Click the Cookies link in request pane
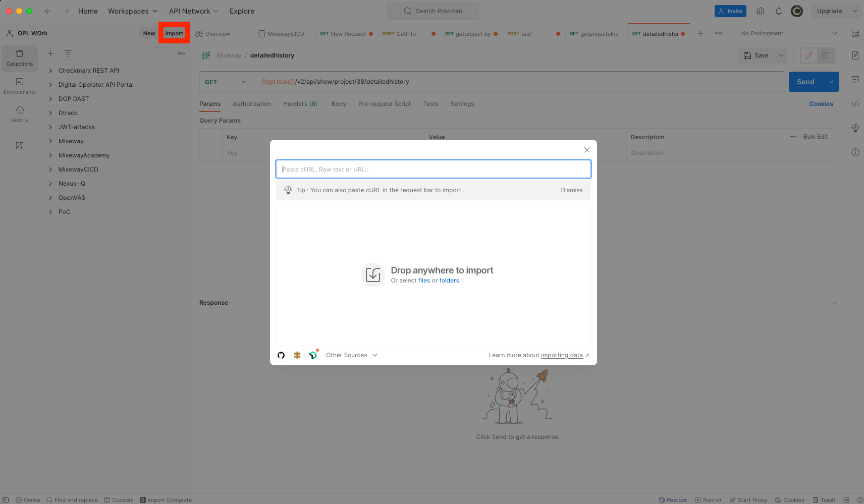The image size is (864, 504). click(x=821, y=104)
